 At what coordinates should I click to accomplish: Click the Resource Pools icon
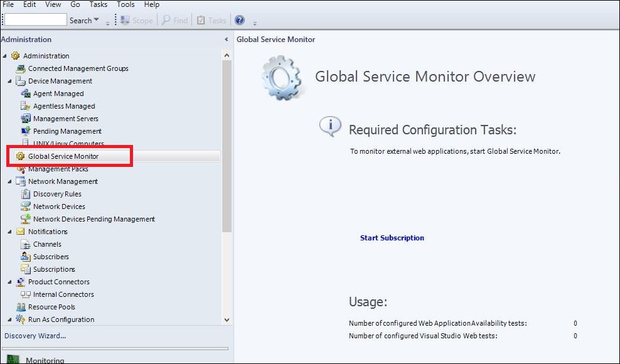click(x=21, y=307)
